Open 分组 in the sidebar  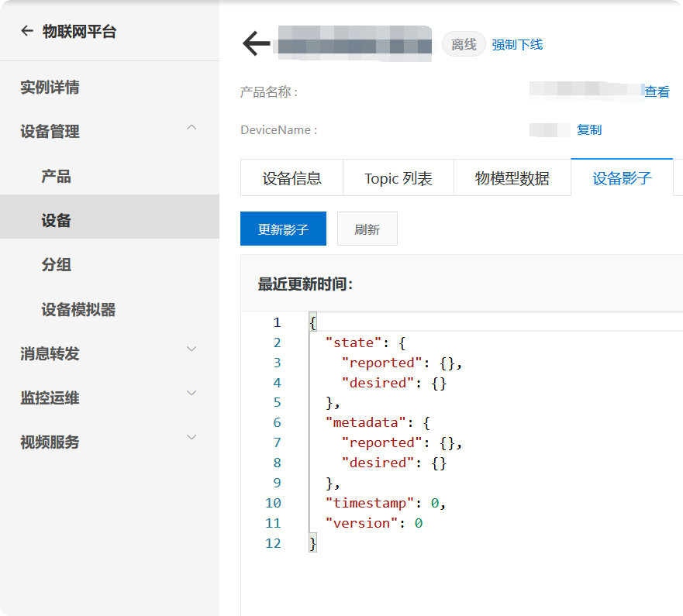[x=56, y=265]
